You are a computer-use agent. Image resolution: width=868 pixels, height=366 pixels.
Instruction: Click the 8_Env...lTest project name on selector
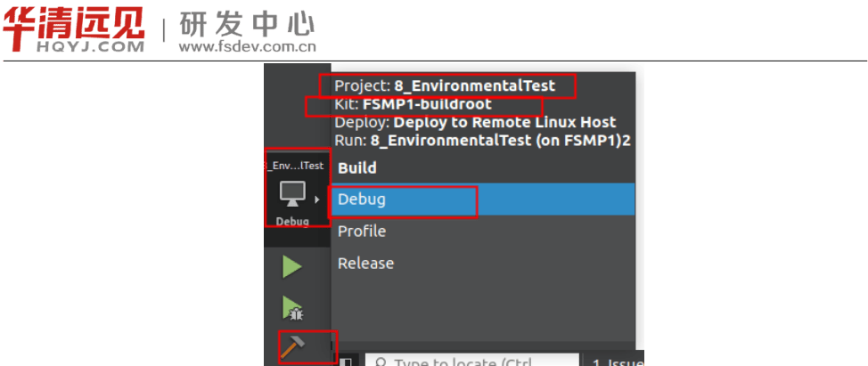tap(293, 166)
